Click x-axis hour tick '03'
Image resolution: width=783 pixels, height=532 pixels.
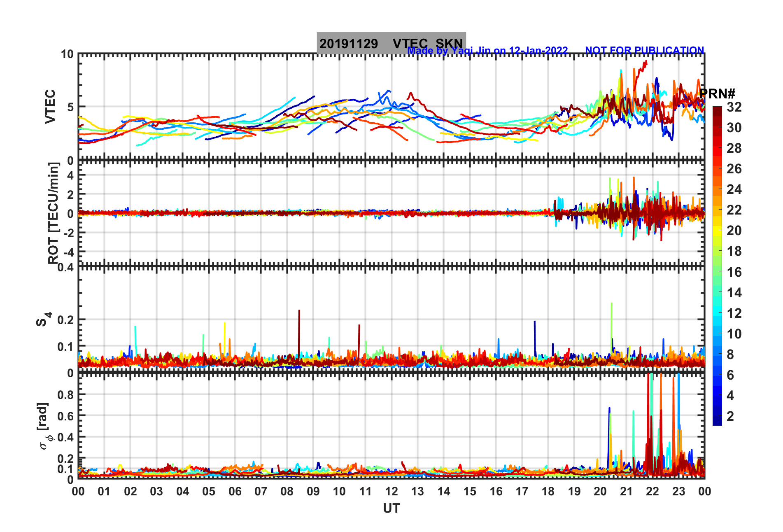point(156,491)
